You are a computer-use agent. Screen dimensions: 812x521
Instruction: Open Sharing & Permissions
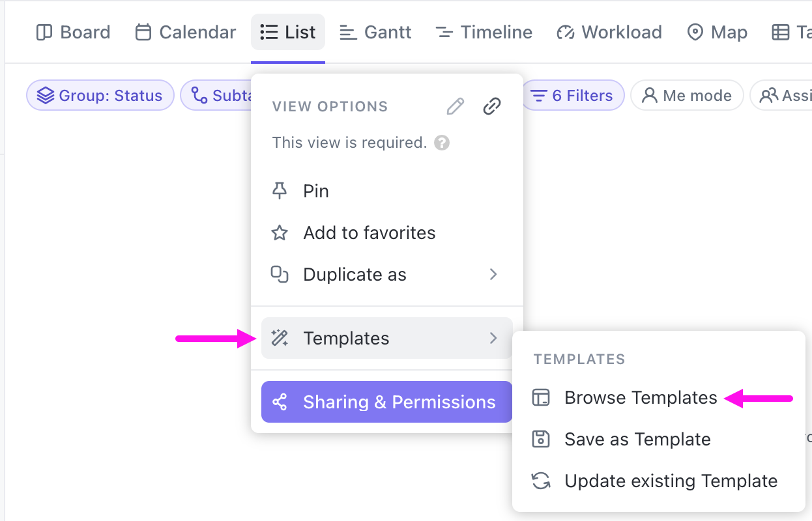tap(387, 402)
